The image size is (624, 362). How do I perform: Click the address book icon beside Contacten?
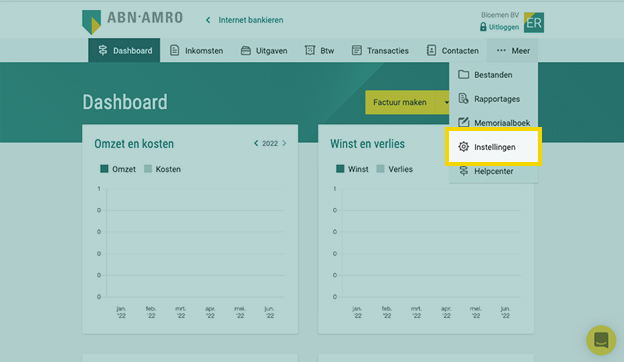pyautogui.click(x=431, y=50)
